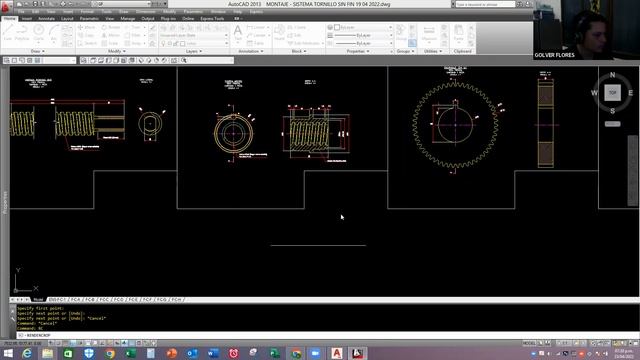Toggle MODEL space button in status bar

pos(529,343)
